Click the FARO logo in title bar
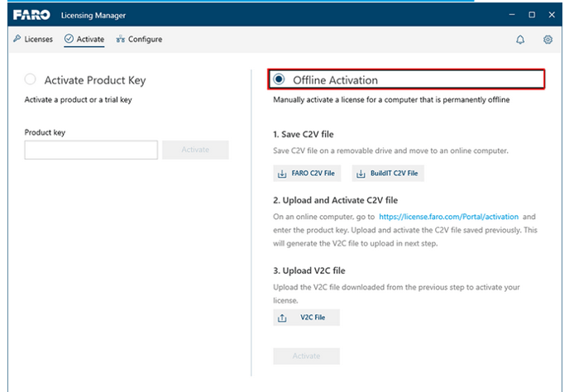Viewport: 569px width, 392px height. (31, 15)
